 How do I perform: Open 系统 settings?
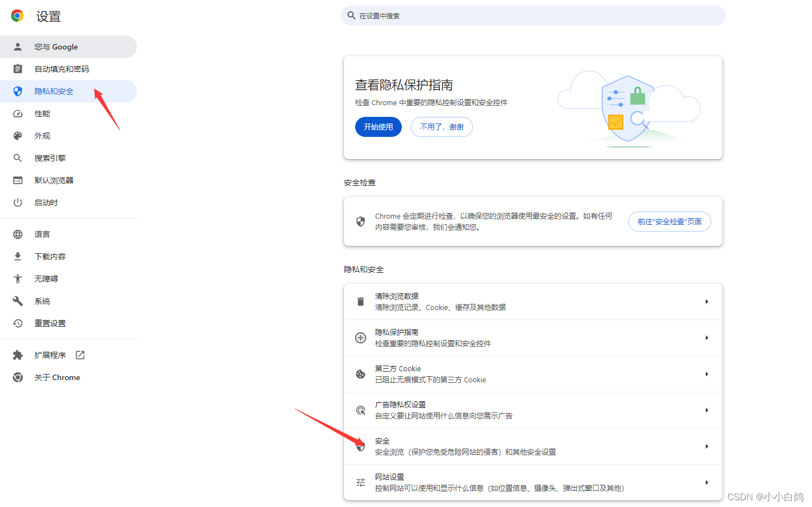(x=68, y=301)
